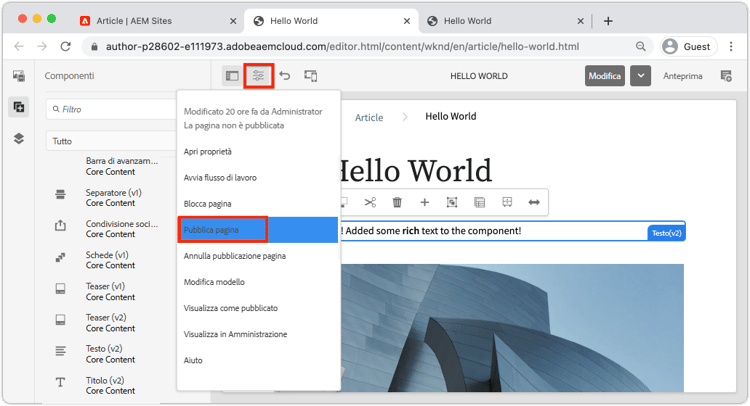Select the Separatore component icon
Screen dimensions: 750x406
pyautogui.click(x=60, y=194)
